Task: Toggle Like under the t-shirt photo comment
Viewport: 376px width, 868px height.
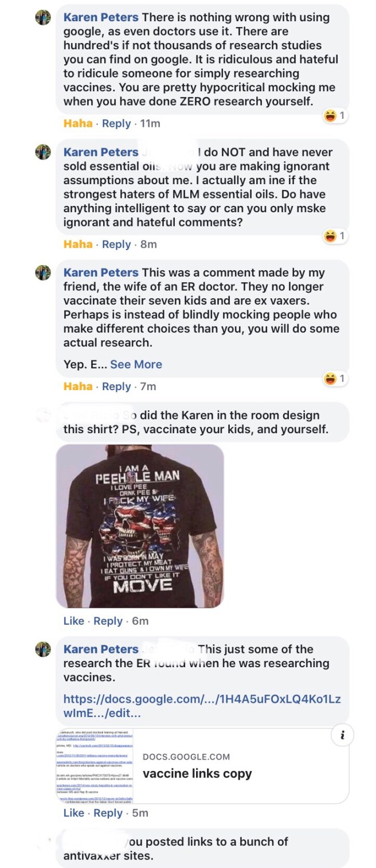Action: coord(73,621)
